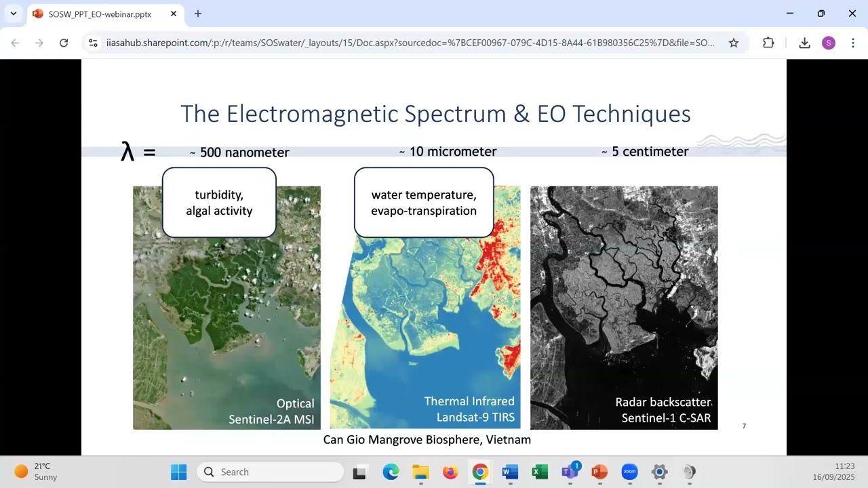The width and height of the screenshot is (868, 488).
Task: Restore down the Chrome window
Action: click(821, 14)
